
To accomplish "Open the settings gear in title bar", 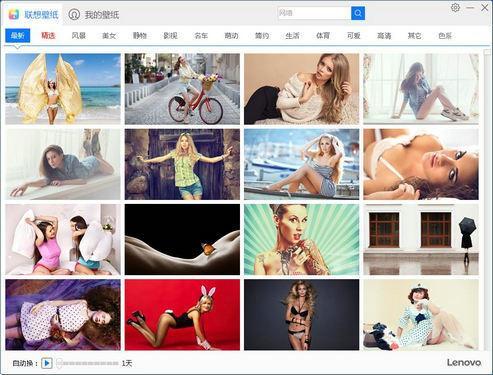I will (455, 8).
